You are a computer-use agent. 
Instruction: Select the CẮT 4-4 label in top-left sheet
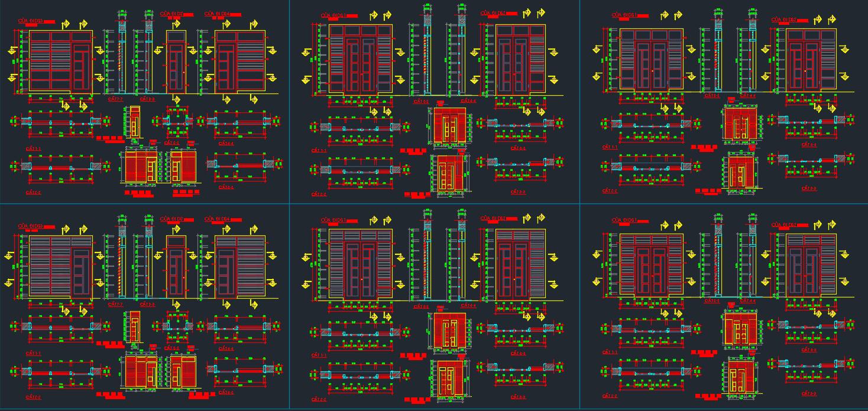tap(226, 143)
